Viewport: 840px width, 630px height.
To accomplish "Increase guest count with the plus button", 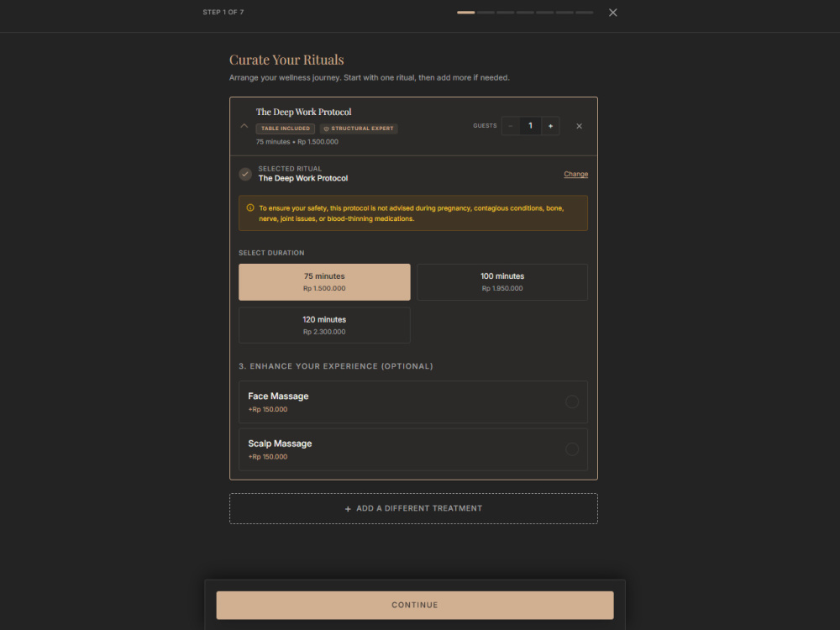I will (x=550, y=126).
